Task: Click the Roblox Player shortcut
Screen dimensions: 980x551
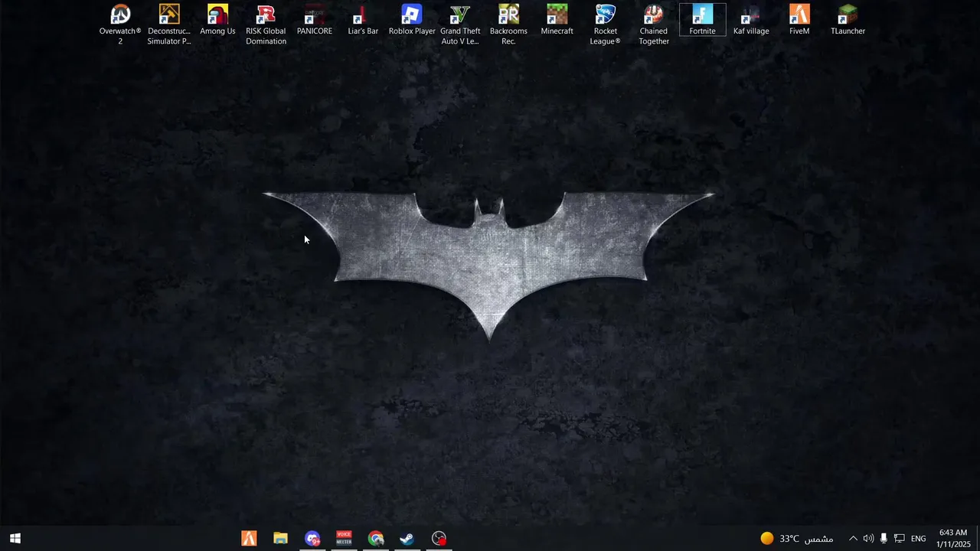Action: pos(412,20)
